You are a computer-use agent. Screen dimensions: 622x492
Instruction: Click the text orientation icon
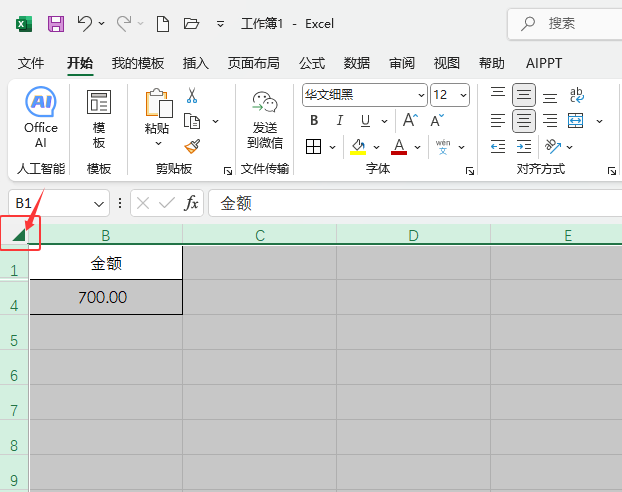click(x=553, y=147)
